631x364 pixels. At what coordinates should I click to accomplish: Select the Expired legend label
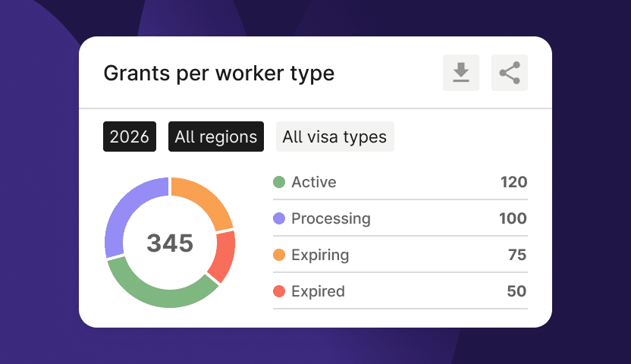(x=318, y=291)
